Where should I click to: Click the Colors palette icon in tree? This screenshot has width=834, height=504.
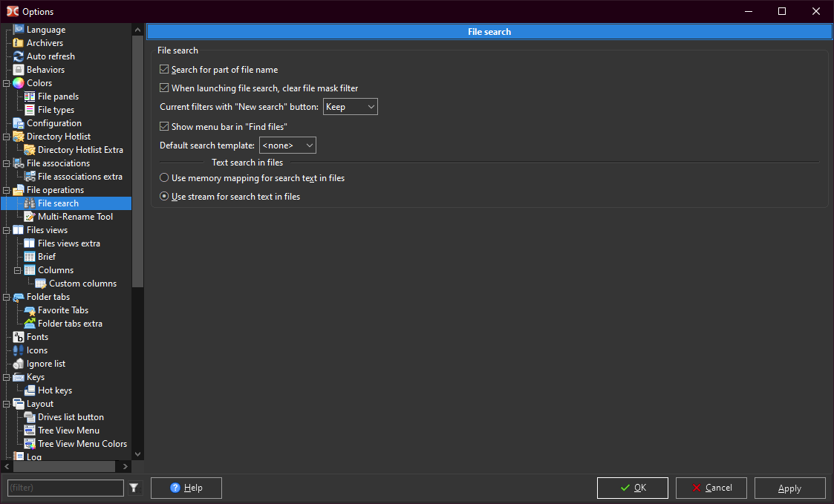19,83
